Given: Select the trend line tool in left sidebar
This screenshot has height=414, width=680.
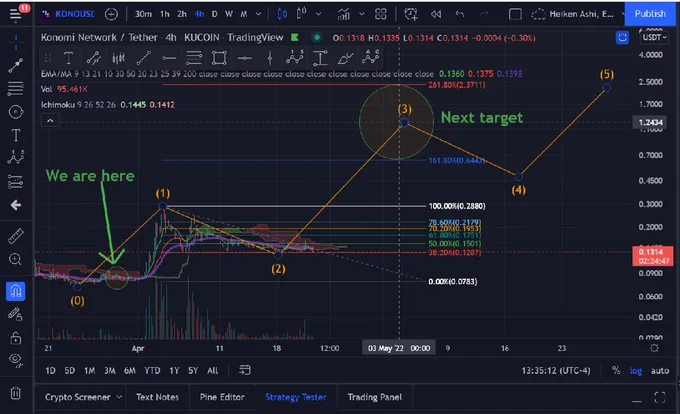Looking at the screenshot, I should pyautogui.click(x=16, y=65).
